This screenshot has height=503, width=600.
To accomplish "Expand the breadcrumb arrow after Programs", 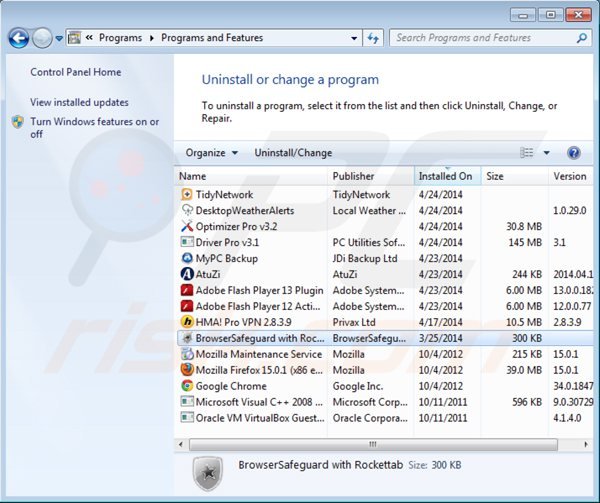I will [152, 38].
